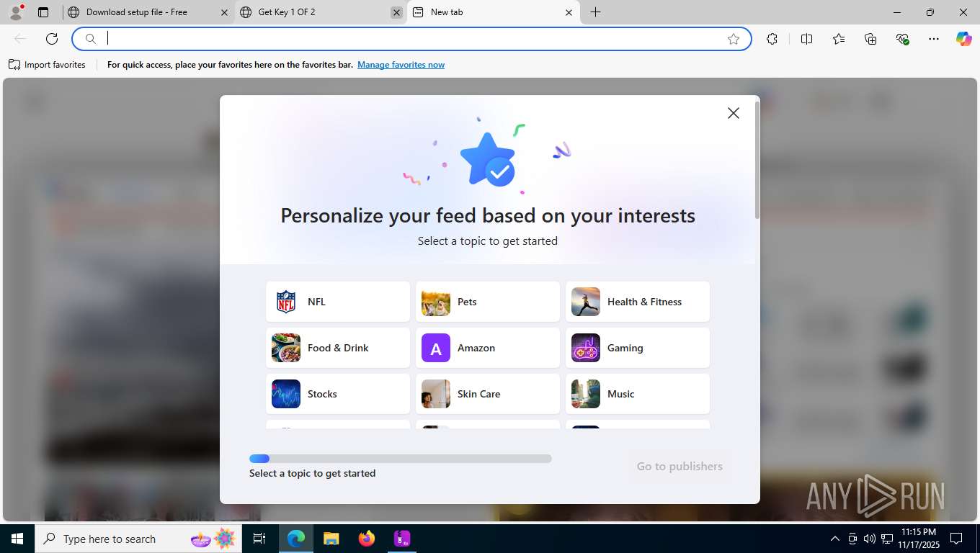Select the Stocks topic

tap(338, 394)
